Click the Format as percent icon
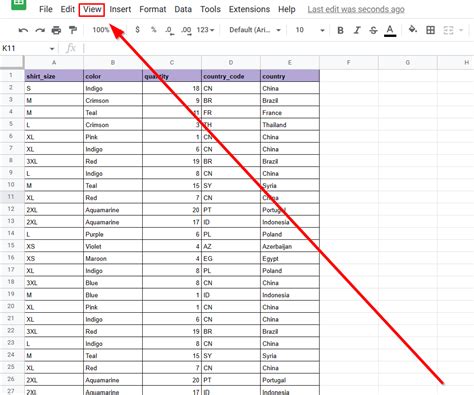474x395 pixels. [x=153, y=30]
